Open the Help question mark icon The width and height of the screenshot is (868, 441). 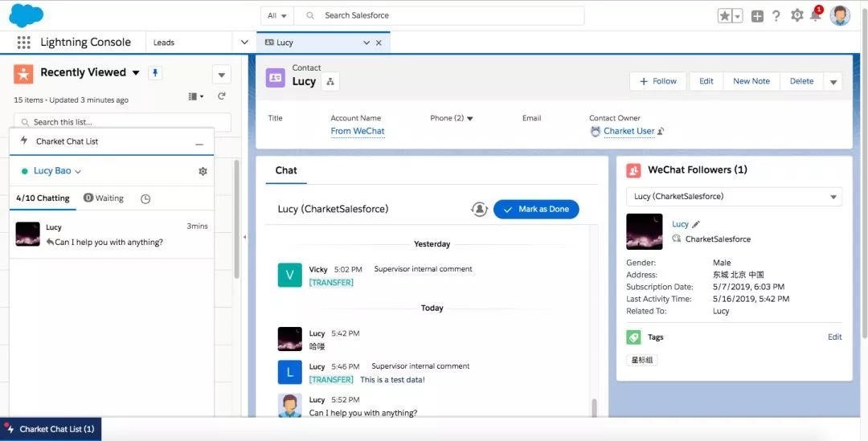pyautogui.click(x=776, y=16)
